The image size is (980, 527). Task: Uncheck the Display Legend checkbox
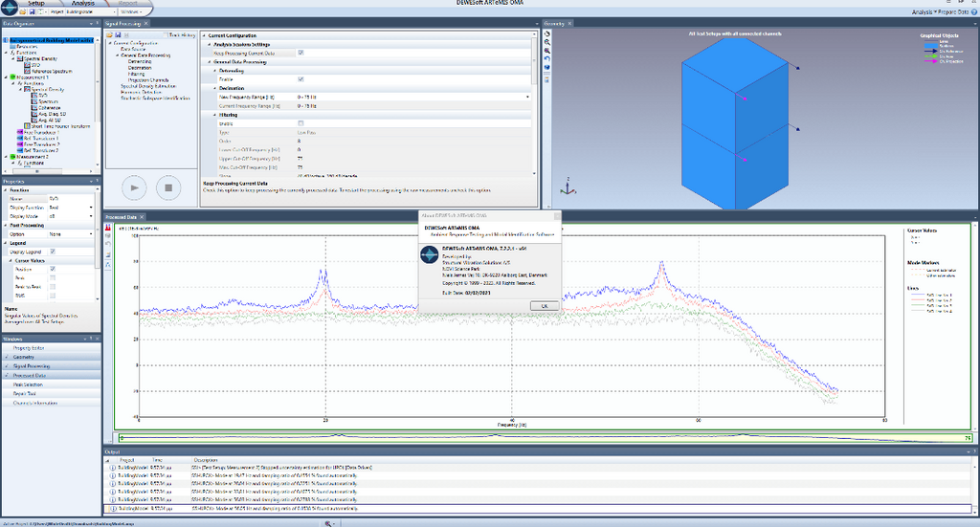[x=53, y=252]
